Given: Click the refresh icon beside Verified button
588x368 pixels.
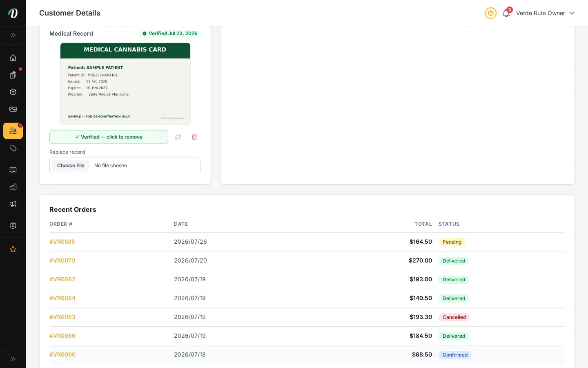Looking at the screenshot, I should pyautogui.click(x=178, y=137).
